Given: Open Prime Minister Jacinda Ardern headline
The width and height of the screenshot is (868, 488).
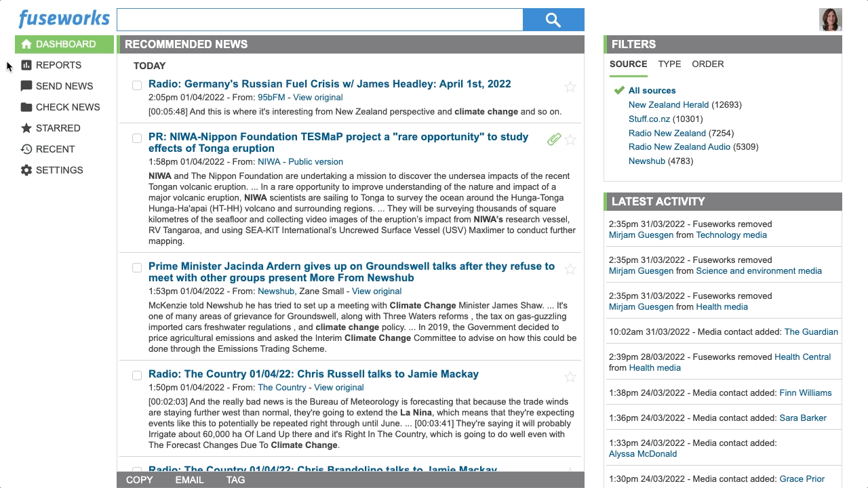Looking at the screenshot, I should click(351, 272).
